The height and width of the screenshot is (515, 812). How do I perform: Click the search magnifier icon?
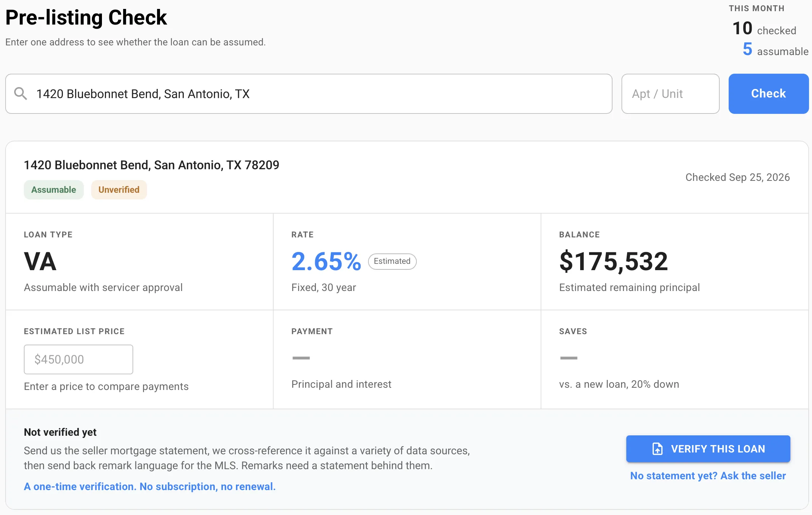[x=20, y=93]
